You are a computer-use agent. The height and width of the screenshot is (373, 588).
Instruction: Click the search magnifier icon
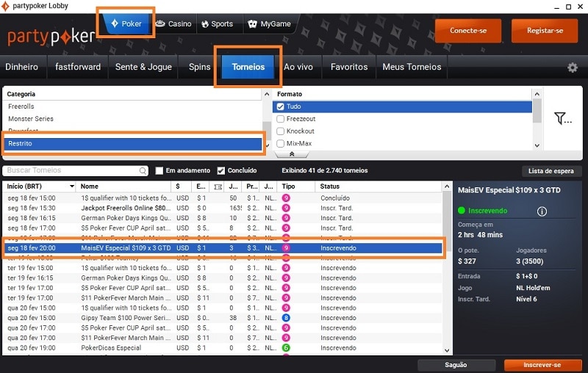(x=143, y=171)
